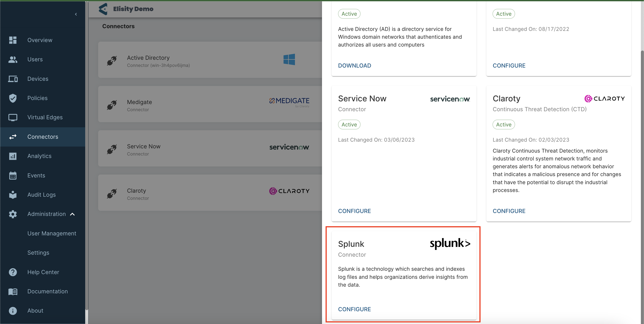644x324 pixels.
Task: Click 'Last Changed On: 03/06/2023' text
Action: pyautogui.click(x=376, y=140)
